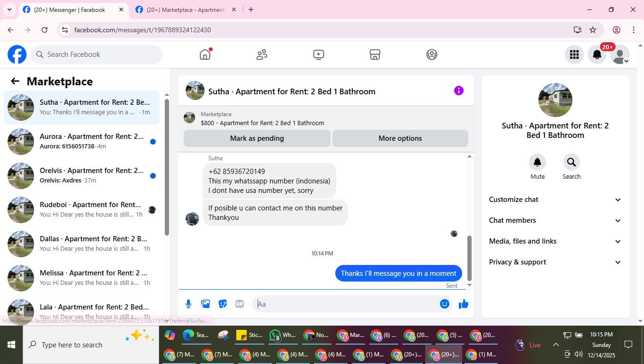
Task: Expand Media, files and links section
Action: (555, 241)
